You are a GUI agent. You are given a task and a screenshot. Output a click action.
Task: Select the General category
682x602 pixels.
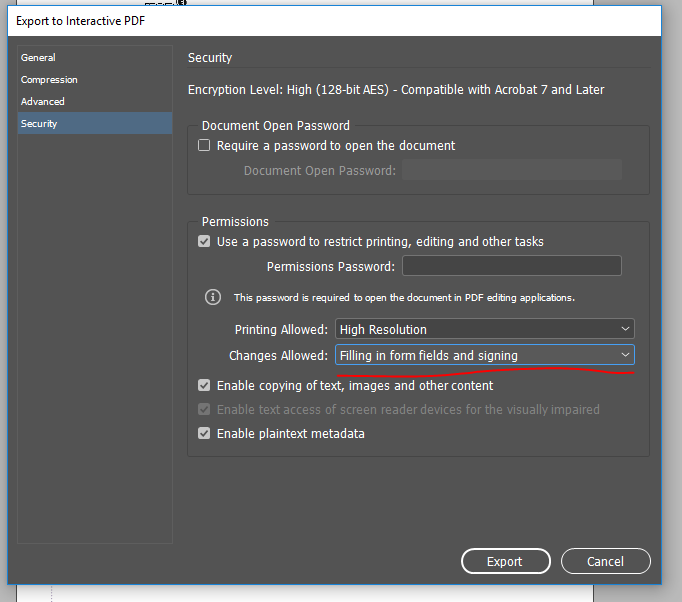point(39,58)
